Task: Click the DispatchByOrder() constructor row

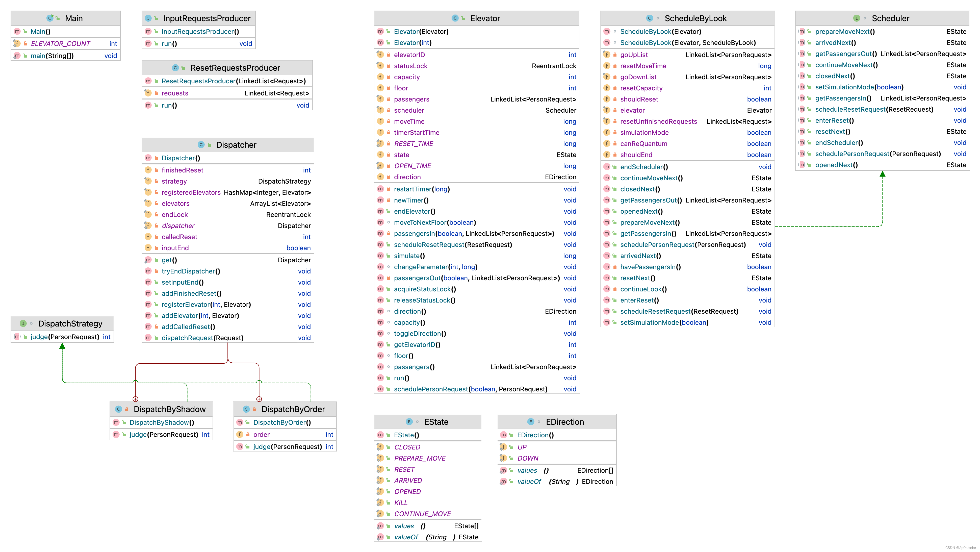Action: coord(285,422)
